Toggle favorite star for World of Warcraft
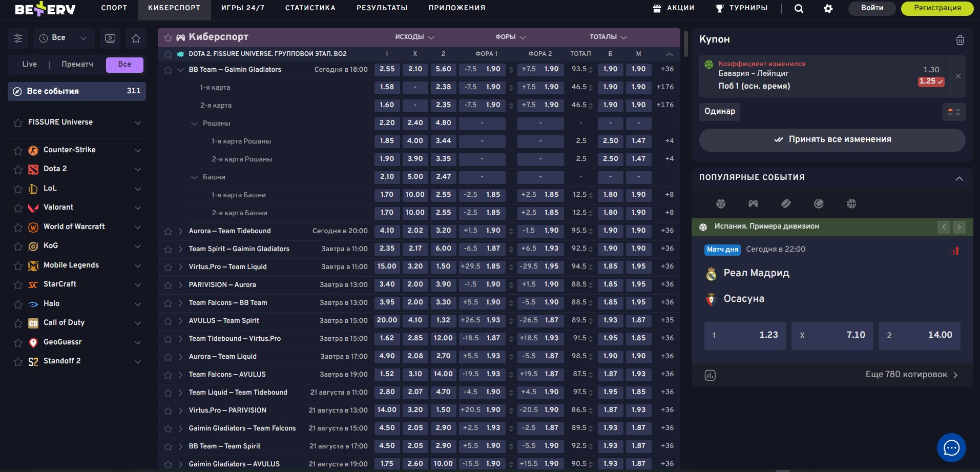Viewport: 980px width, 472px height. coord(18,228)
